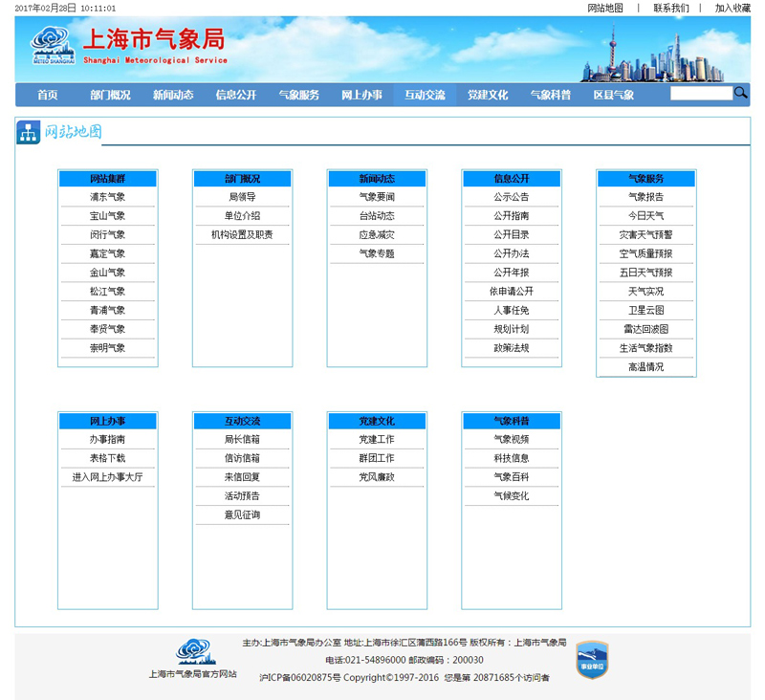The width and height of the screenshot is (765, 700).
Task: Open 今日天气 link
Action: pos(646,216)
